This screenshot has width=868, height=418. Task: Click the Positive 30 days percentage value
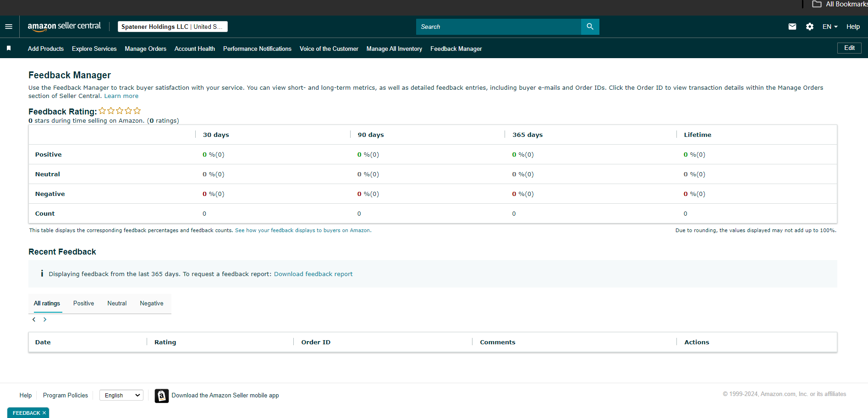click(214, 155)
